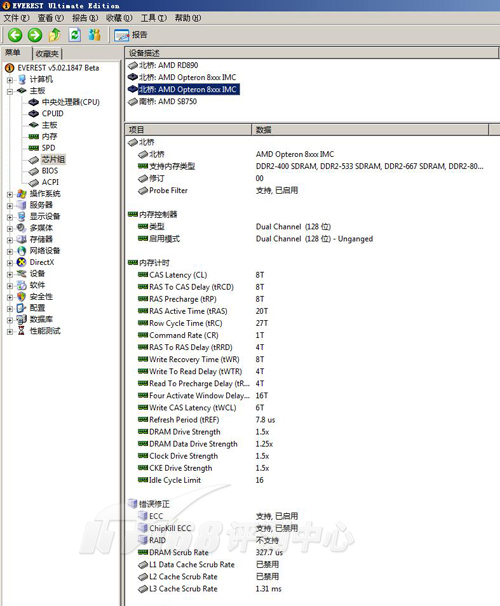Select the AMD SB750 southbridge entry
Viewport: 500px width, 606px height.
(x=168, y=101)
